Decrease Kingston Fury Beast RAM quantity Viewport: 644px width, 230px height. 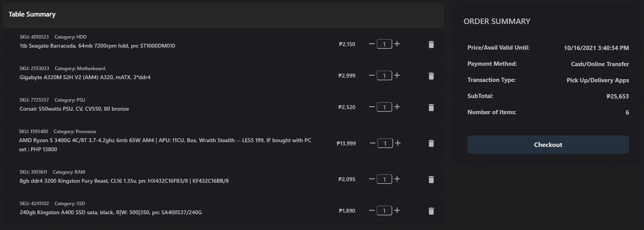pos(371,179)
